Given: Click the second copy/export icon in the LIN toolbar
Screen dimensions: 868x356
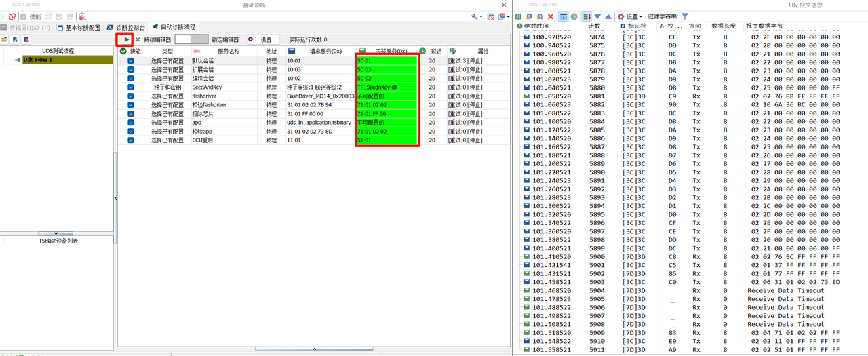Looking at the screenshot, I should pyautogui.click(x=540, y=16).
